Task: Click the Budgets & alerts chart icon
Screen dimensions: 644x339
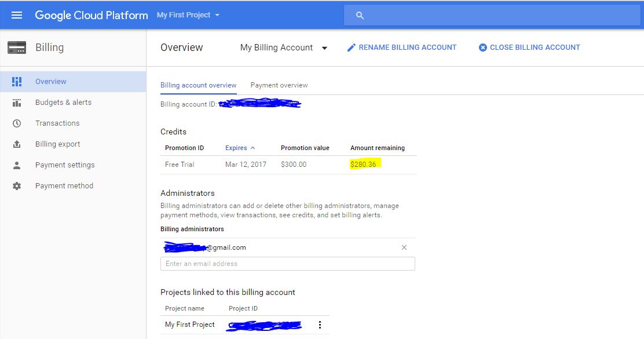Action: click(17, 103)
